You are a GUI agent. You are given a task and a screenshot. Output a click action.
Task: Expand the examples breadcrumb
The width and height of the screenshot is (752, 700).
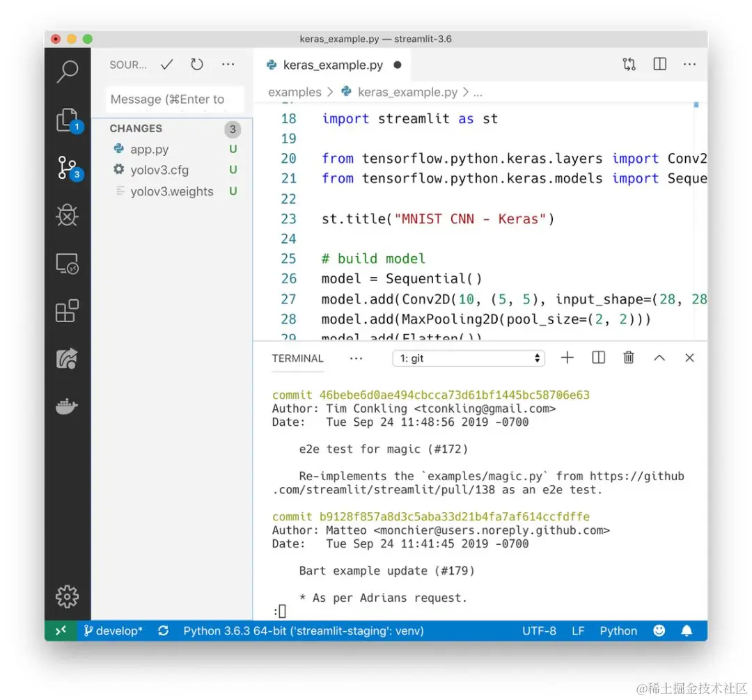click(x=294, y=92)
